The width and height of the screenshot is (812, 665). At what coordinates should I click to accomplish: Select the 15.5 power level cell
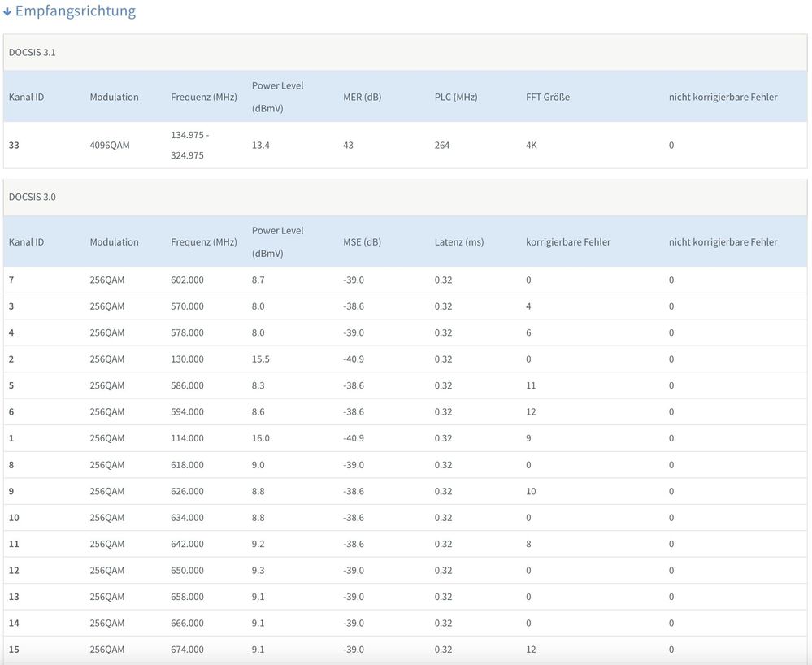click(260, 359)
